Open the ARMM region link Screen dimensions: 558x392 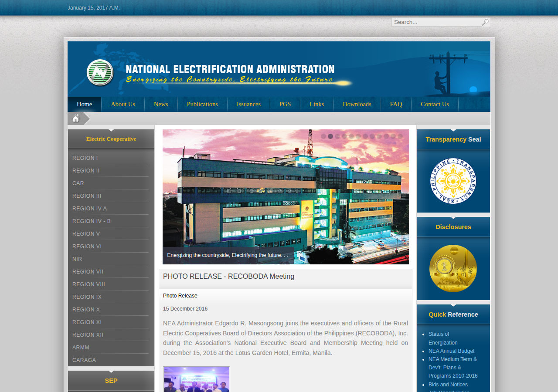point(81,348)
